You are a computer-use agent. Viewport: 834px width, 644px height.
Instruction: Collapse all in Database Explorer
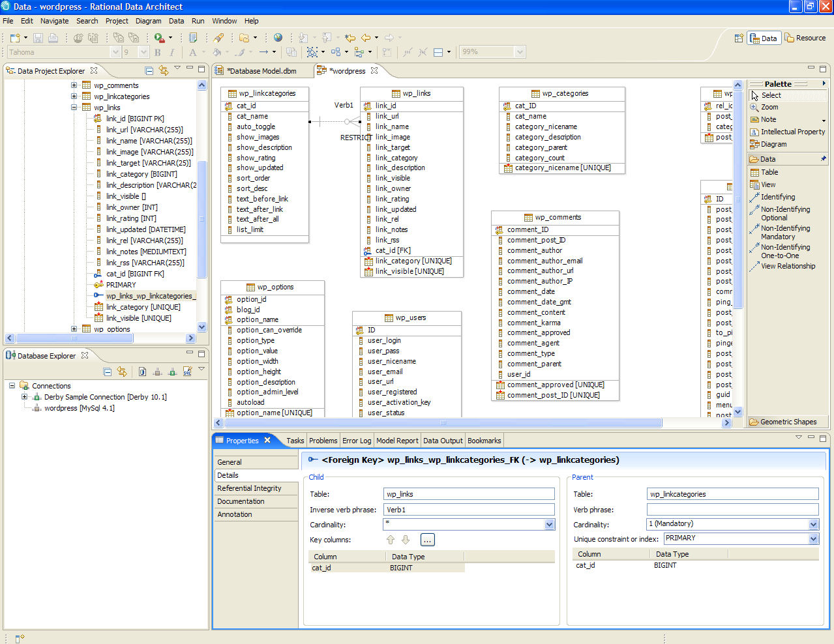pos(108,372)
